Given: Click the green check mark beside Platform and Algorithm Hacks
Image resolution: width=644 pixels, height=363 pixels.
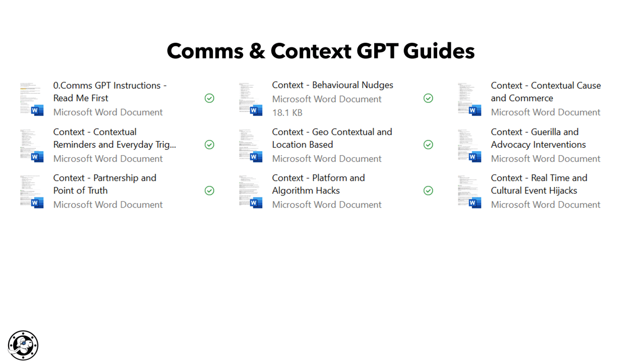Looking at the screenshot, I should coord(428,191).
